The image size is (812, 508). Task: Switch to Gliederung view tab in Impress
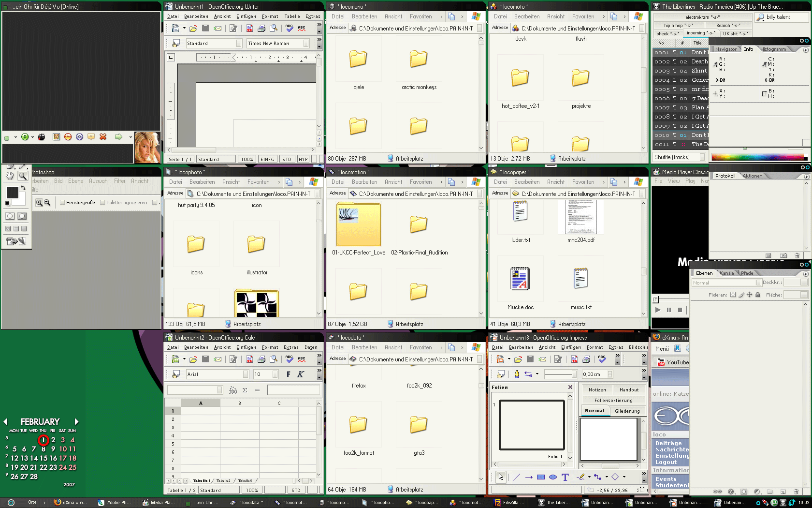(627, 411)
